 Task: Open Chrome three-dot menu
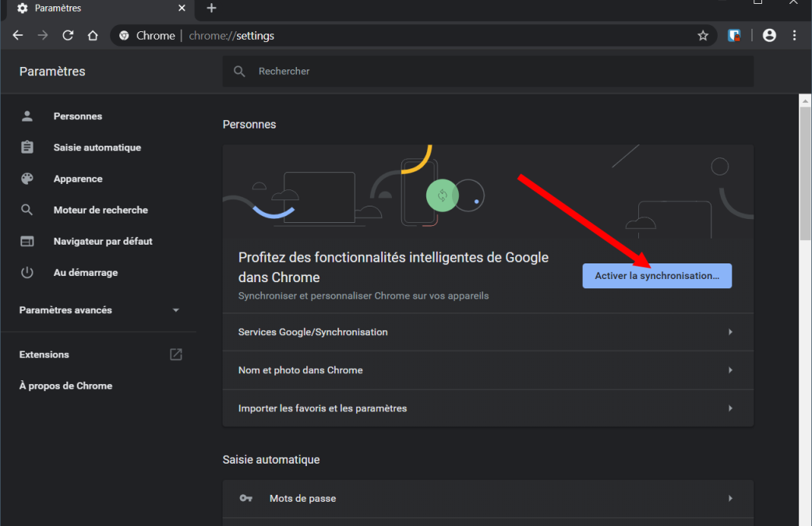click(794, 35)
